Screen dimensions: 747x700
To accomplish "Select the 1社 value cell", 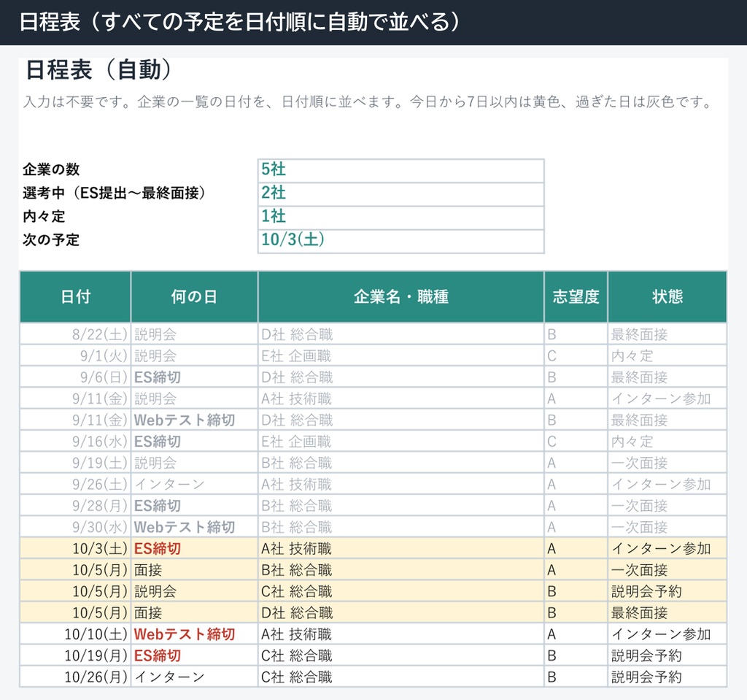I will click(x=400, y=218).
